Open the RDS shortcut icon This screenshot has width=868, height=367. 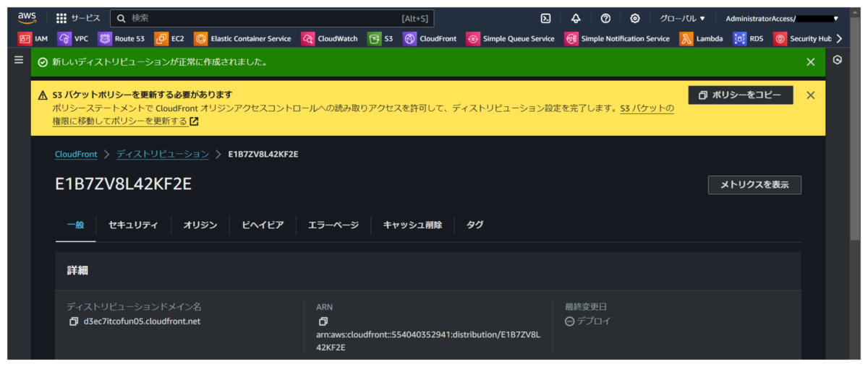point(739,39)
